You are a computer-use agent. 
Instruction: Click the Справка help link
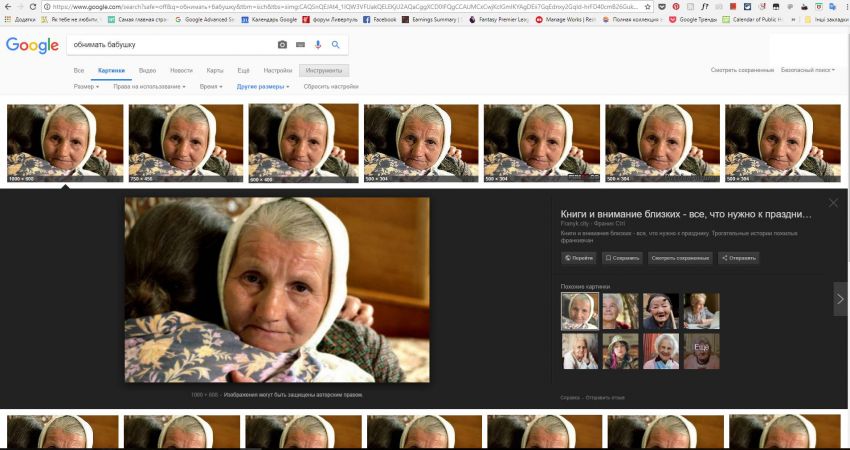(x=570, y=397)
